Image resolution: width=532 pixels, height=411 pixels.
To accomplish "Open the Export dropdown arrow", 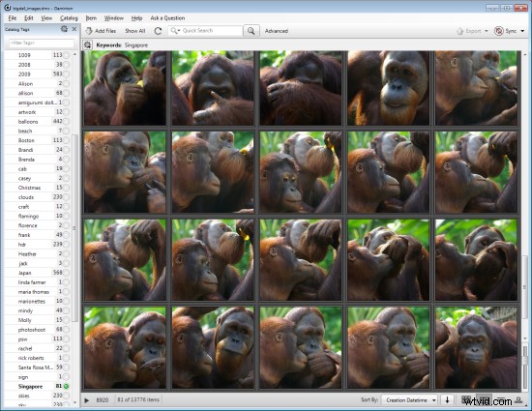I will (x=486, y=31).
